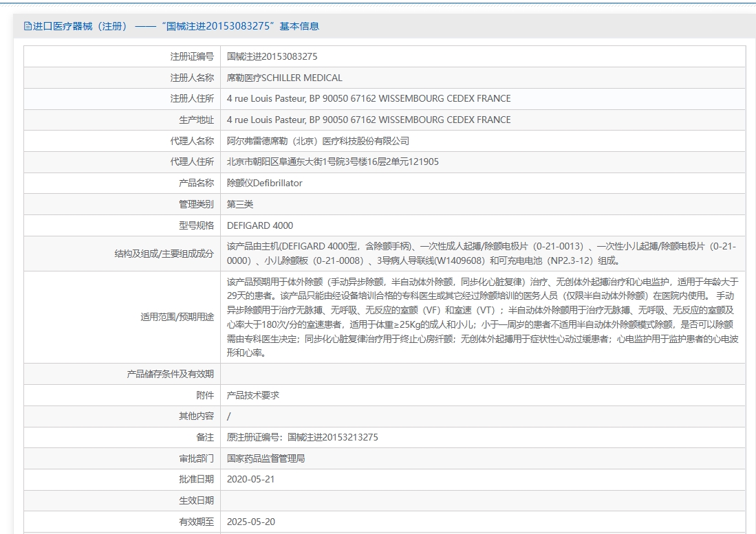Click the 北京市朝阳区阜通东大街 address value
The width and height of the screenshot is (756, 534).
point(333,162)
